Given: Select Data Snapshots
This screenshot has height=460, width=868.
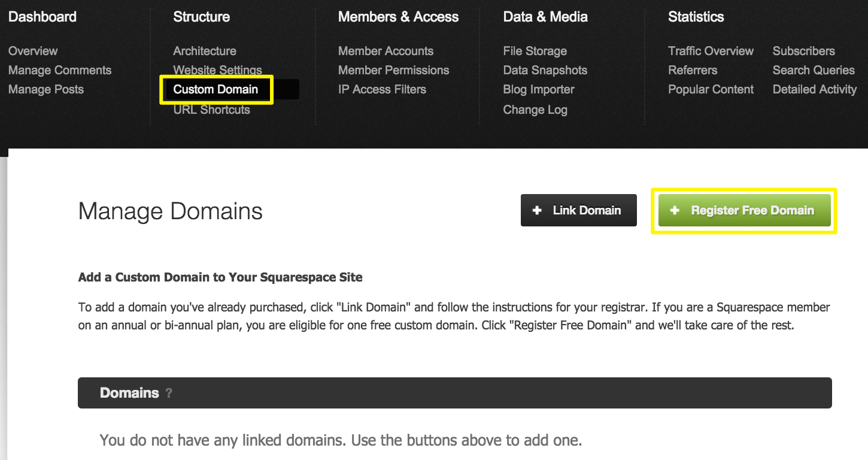Looking at the screenshot, I should point(545,70).
